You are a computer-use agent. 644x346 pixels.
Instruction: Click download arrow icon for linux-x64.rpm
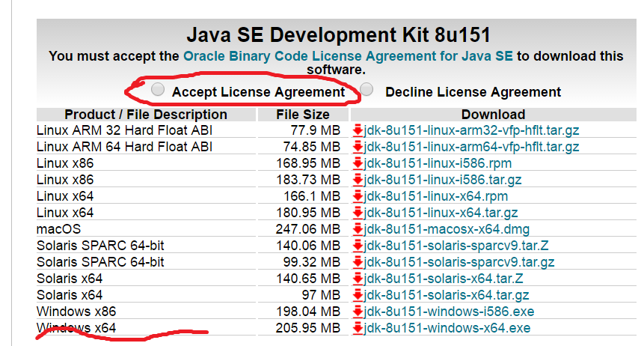click(358, 196)
